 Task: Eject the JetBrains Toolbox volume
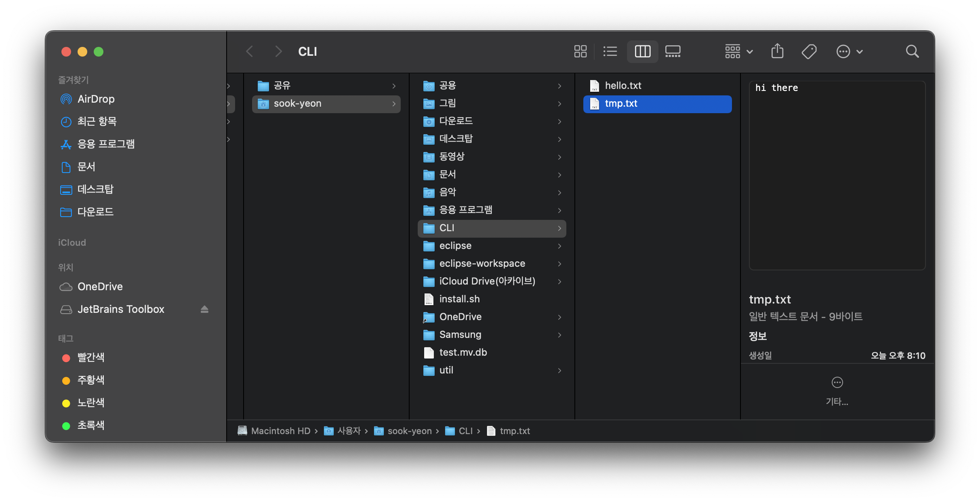pos(204,309)
